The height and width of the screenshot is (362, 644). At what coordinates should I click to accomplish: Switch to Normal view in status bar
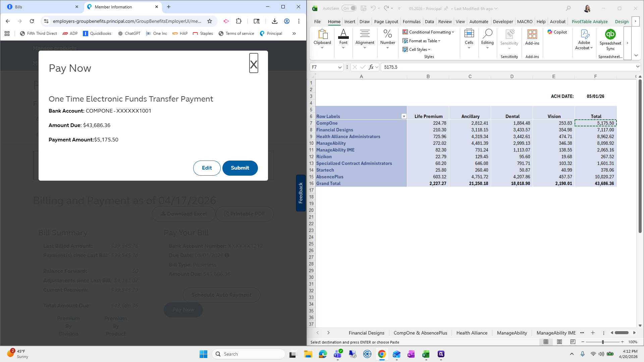coord(546,342)
